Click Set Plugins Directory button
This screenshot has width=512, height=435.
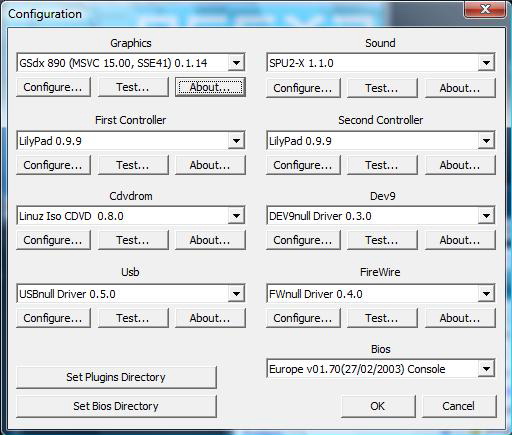[x=116, y=377]
